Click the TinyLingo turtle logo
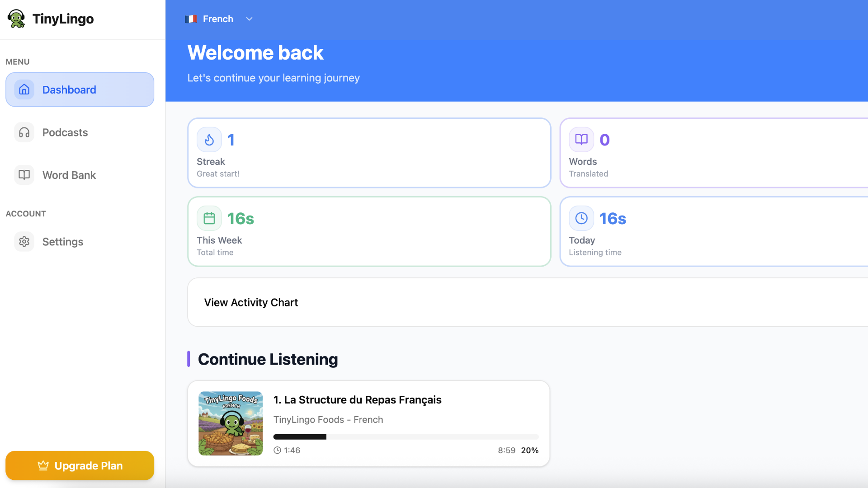 [x=17, y=19]
